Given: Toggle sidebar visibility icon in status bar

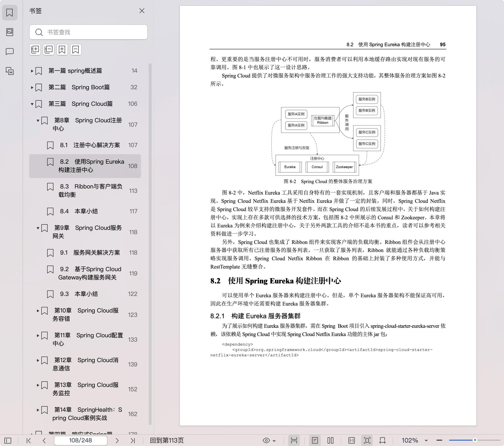Looking at the screenshot, I should pos(8,441).
